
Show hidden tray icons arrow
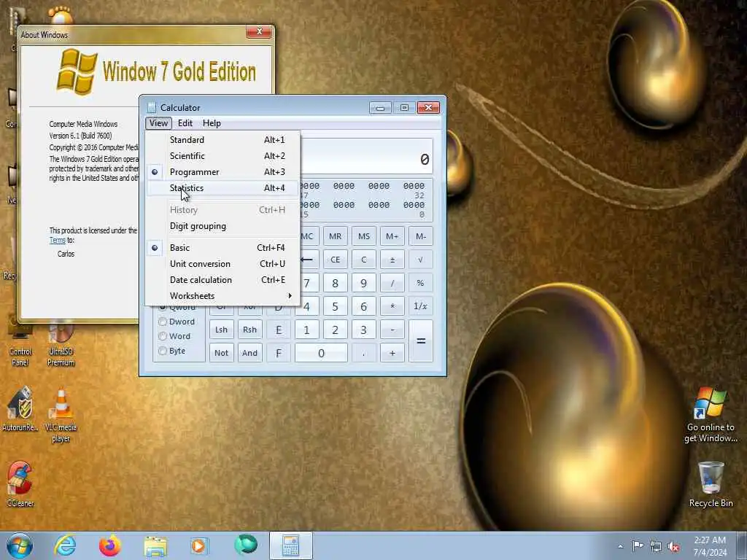pos(620,547)
